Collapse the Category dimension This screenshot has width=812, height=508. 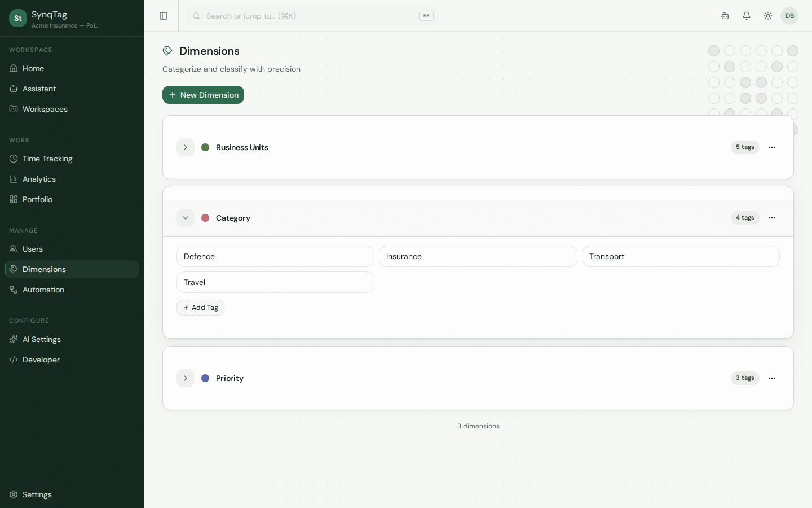coord(186,218)
